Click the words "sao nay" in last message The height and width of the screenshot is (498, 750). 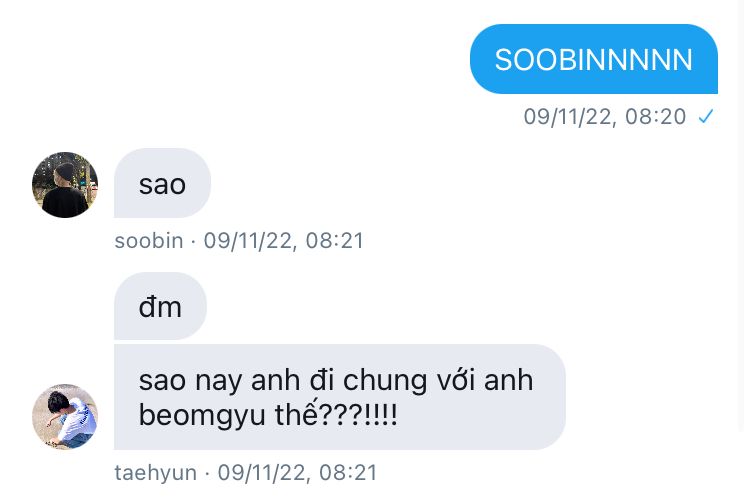click(190, 381)
